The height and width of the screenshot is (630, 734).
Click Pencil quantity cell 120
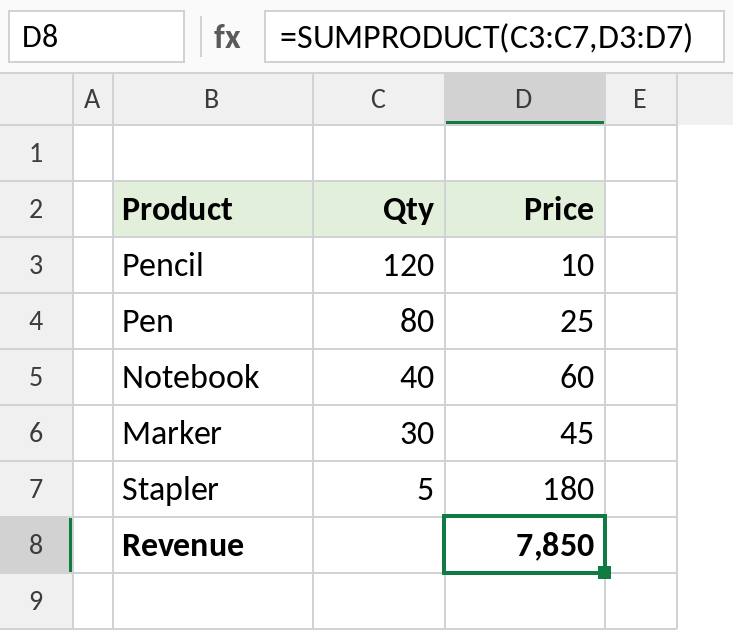click(379, 265)
